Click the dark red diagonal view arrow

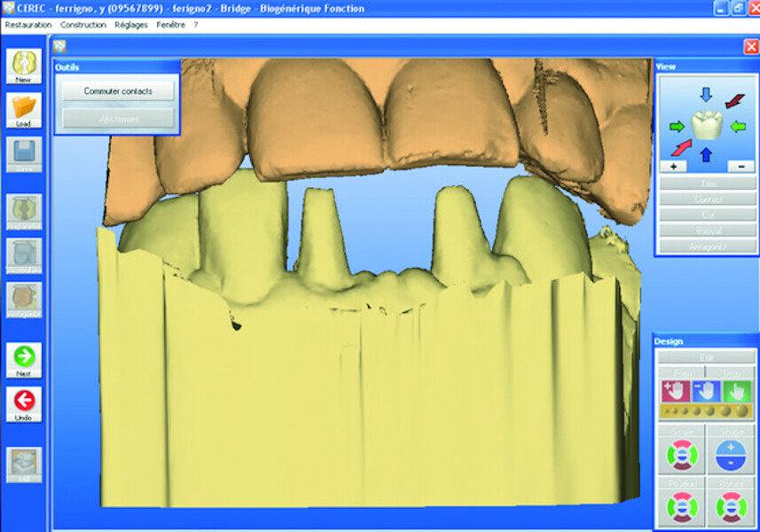coord(735,101)
